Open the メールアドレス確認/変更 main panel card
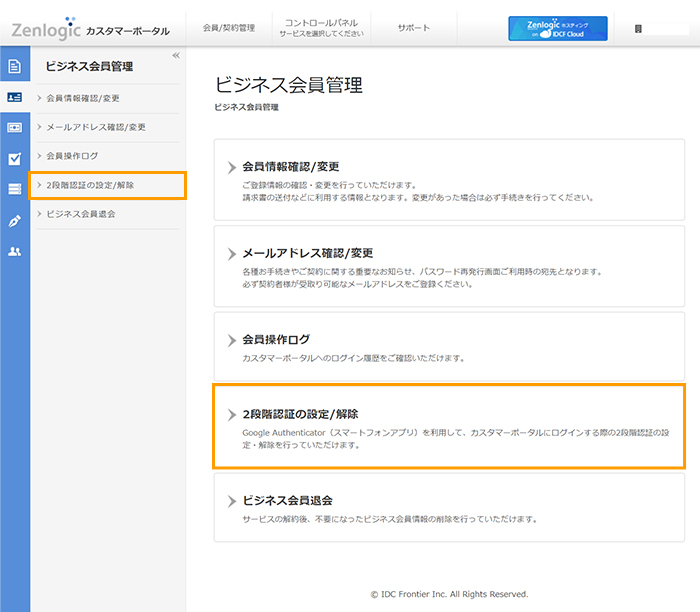 click(x=448, y=265)
